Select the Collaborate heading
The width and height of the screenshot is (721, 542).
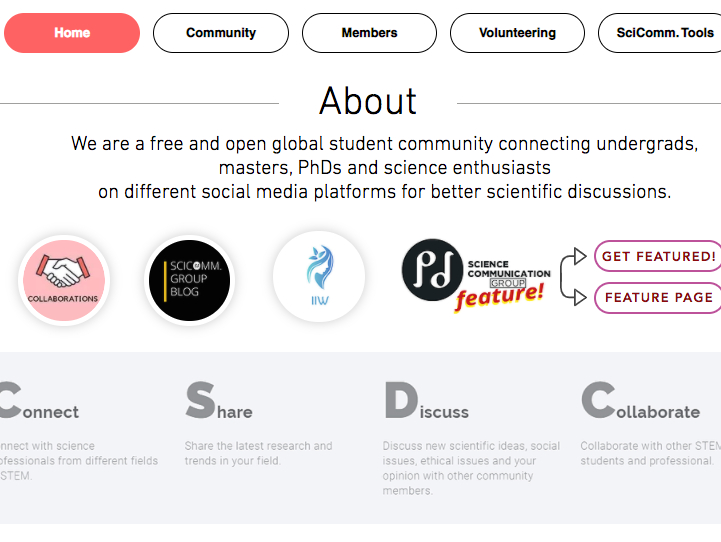click(641, 403)
